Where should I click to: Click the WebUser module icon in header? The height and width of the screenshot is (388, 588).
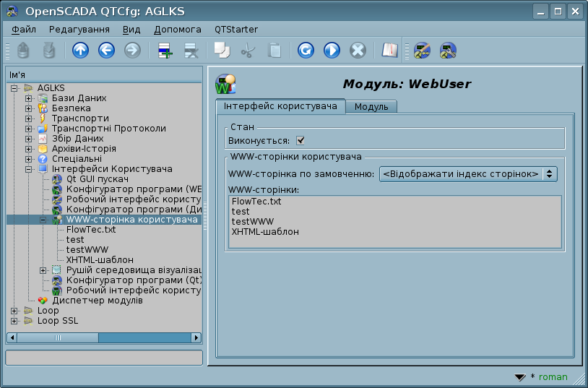[225, 85]
